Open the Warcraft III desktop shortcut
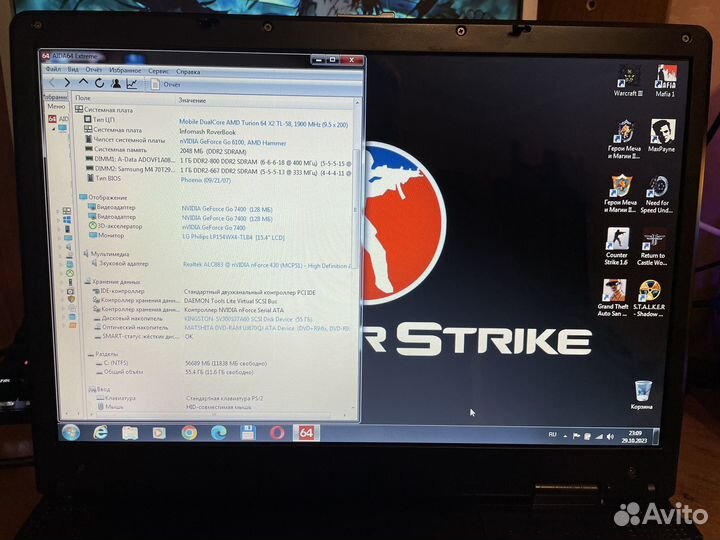720x540 pixels. tap(628, 81)
